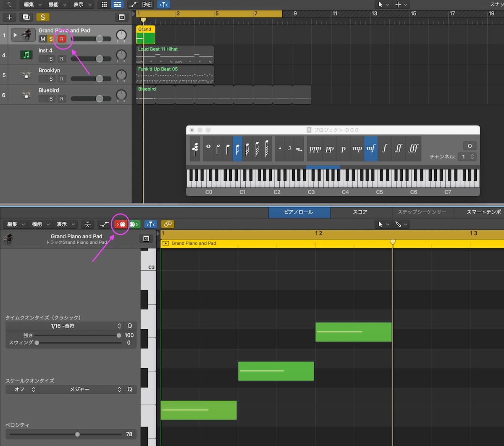The width and height of the screenshot is (504, 446).
Task: Click the Flex bowtie icon in top toolbar
Action: (x=147, y=5)
